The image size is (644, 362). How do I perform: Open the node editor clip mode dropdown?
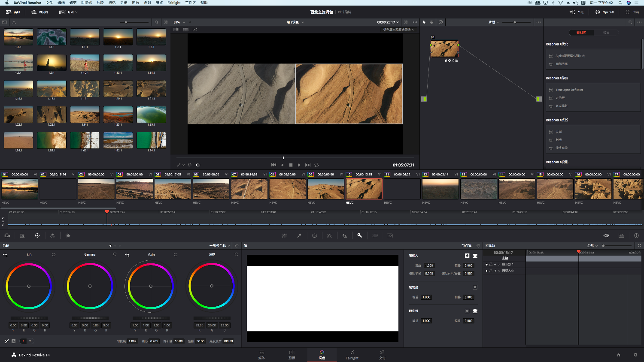(494, 22)
